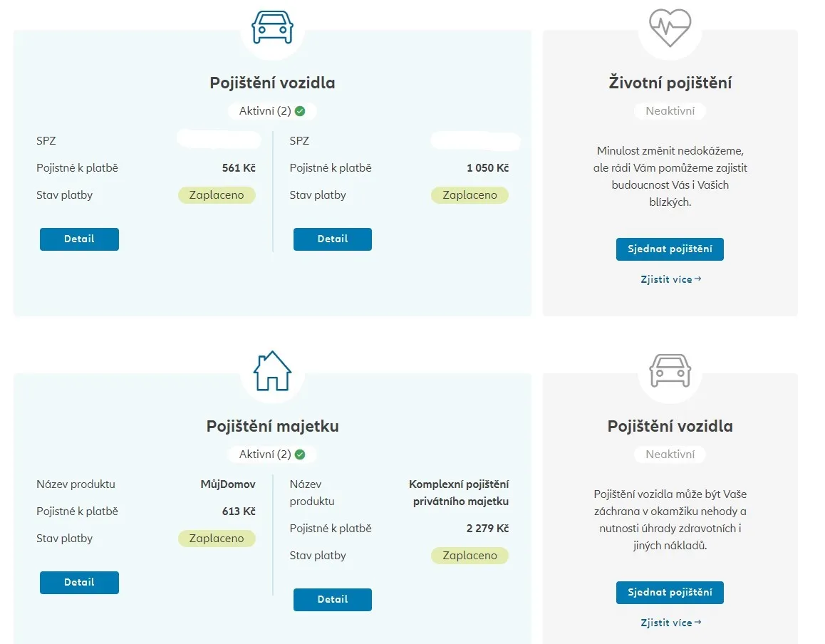View Detail of the MůjDomov policy
Viewport: 825px width, 644px height.
tap(79, 583)
